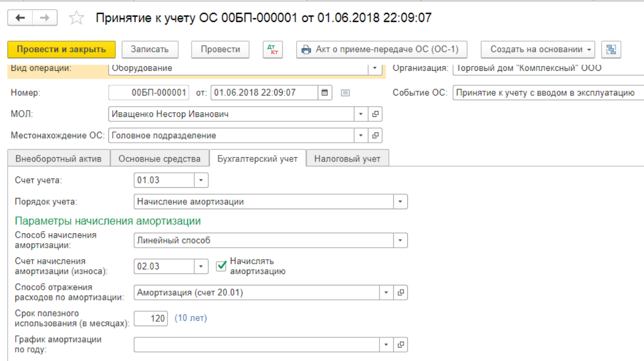Open the form icon for График амортизации
644x361 pixels.
click(401, 345)
